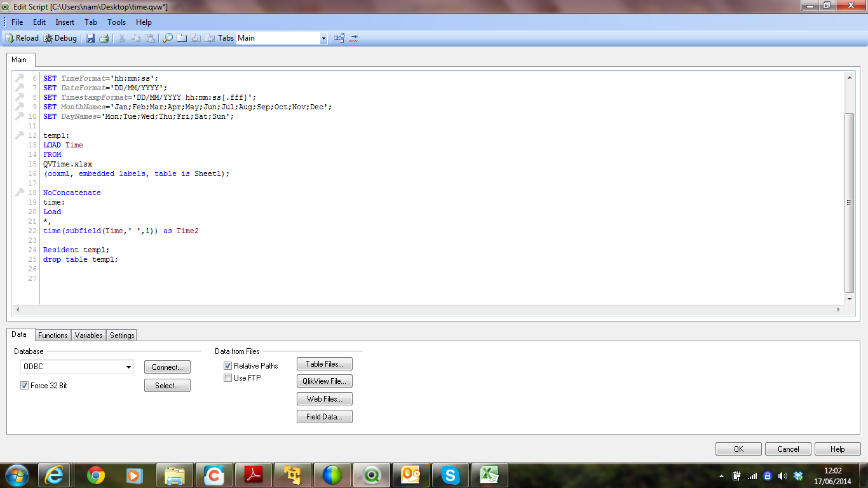
Task: Click the wrench icon beside line 12
Action: (20, 135)
